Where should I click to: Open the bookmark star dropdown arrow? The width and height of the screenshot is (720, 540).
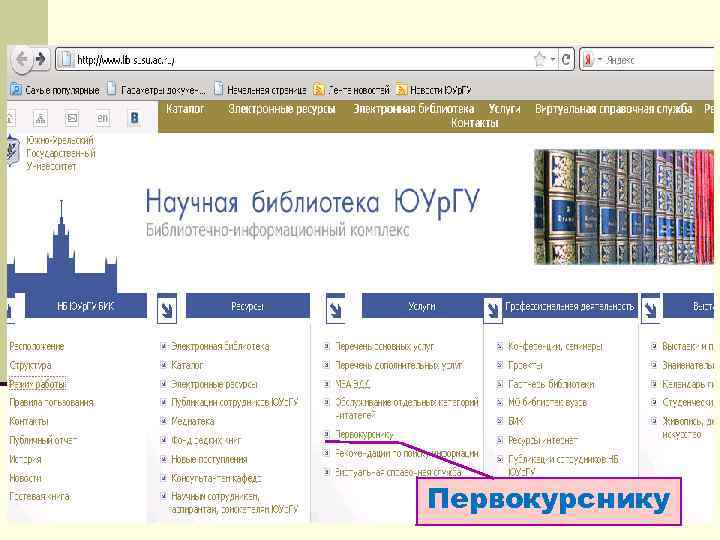click(x=552, y=60)
